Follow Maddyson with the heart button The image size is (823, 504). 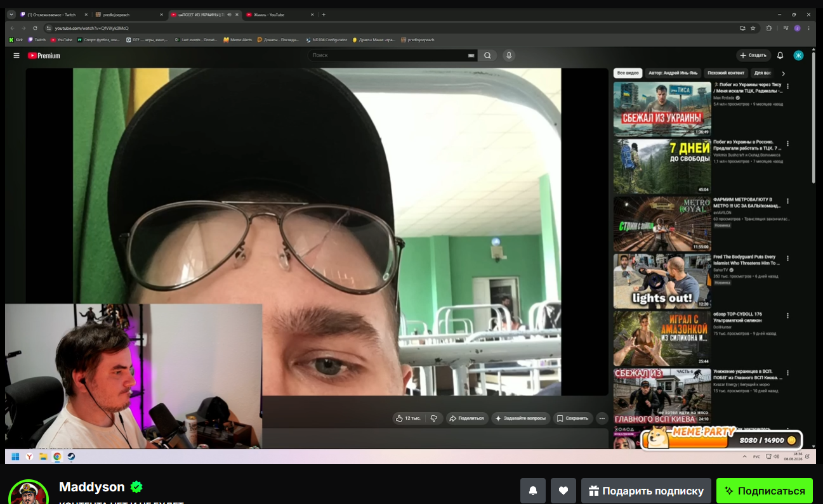[x=563, y=491]
